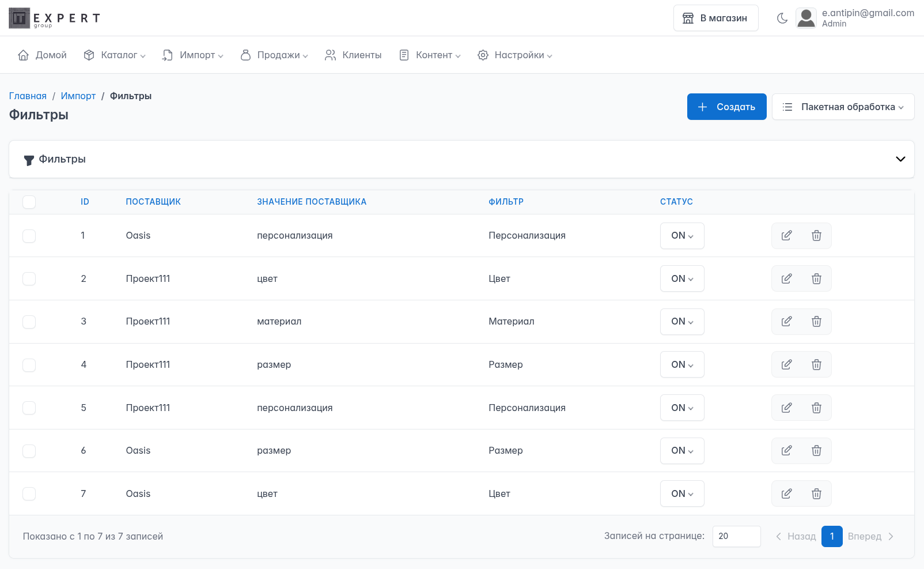Click the edit icon for row 1 Oasis
This screenshot has height=569, width=924.
tap(786, 236)
